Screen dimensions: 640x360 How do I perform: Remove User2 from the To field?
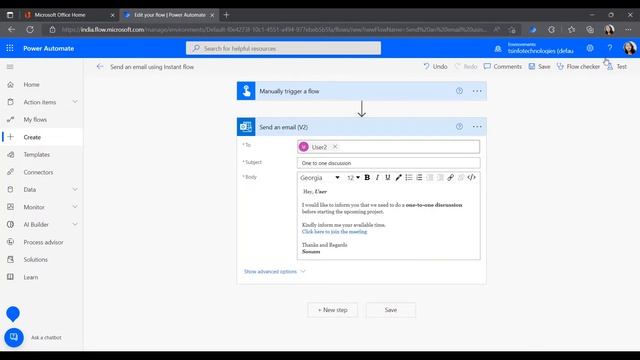[335, 147]
